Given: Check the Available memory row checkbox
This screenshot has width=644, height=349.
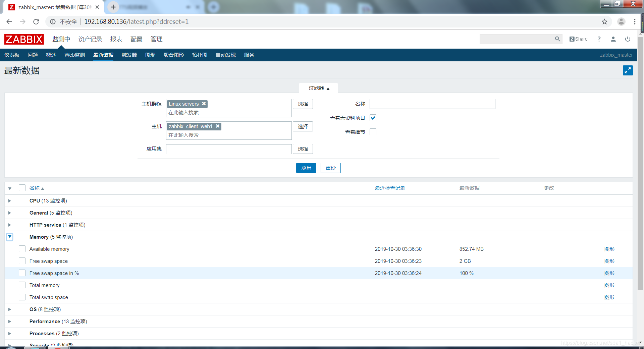Looking at the screenshot, I should [22, 249].
